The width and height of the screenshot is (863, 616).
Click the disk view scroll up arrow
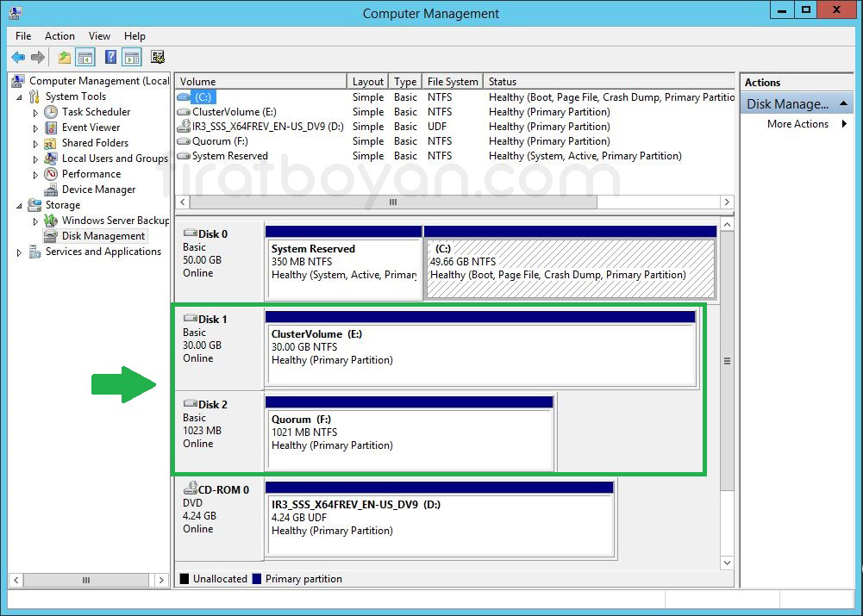[727, 224]
